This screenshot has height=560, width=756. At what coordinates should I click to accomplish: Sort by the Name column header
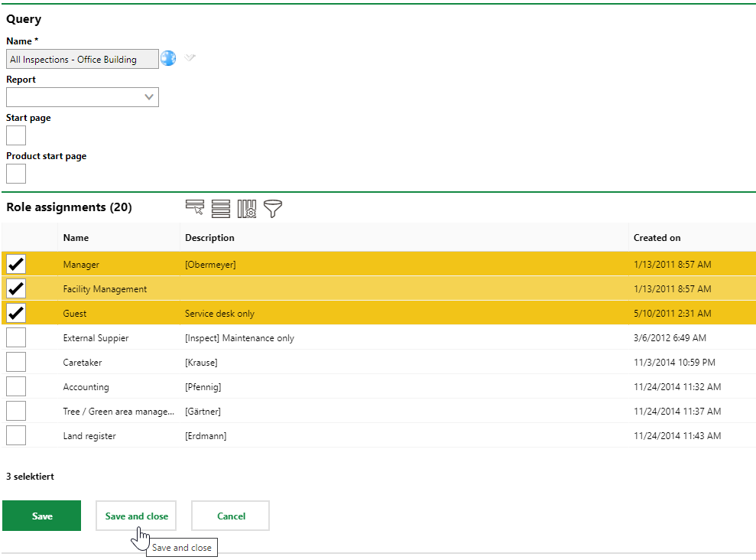point(76,237)
